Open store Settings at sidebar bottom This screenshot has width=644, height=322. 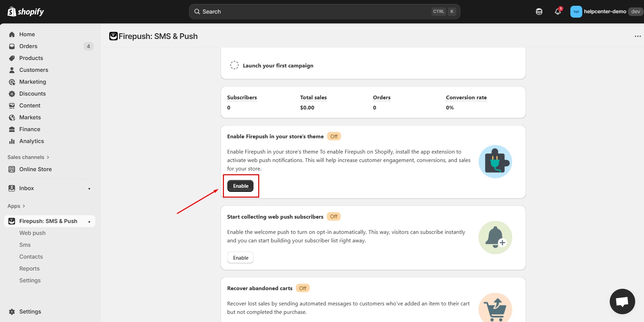[30, 312]
